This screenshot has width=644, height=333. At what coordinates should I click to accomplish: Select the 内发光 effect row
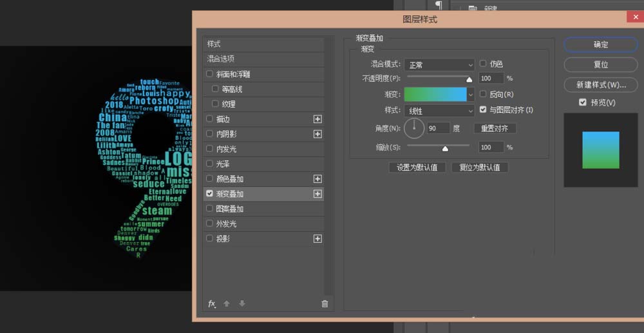point(263,149)
